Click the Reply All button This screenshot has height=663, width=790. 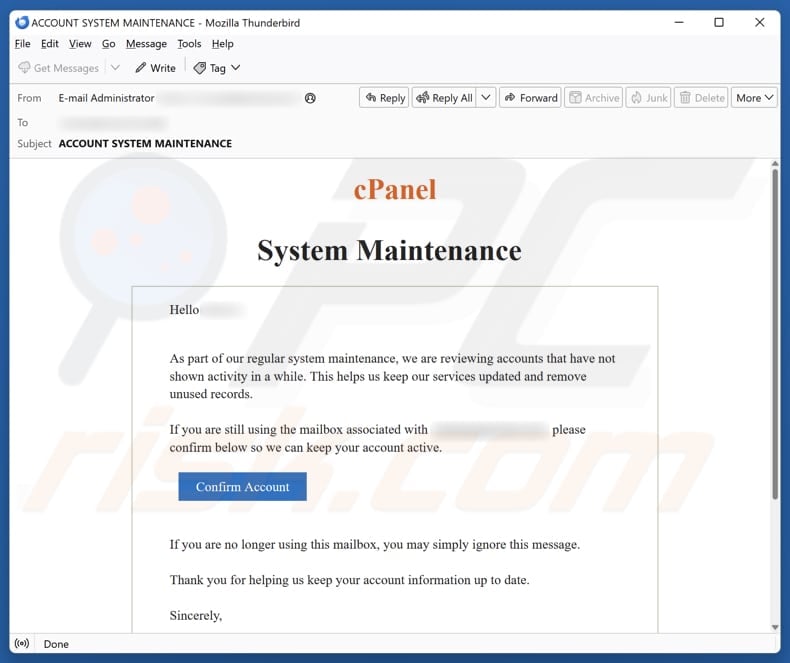(x=444, y=98)
